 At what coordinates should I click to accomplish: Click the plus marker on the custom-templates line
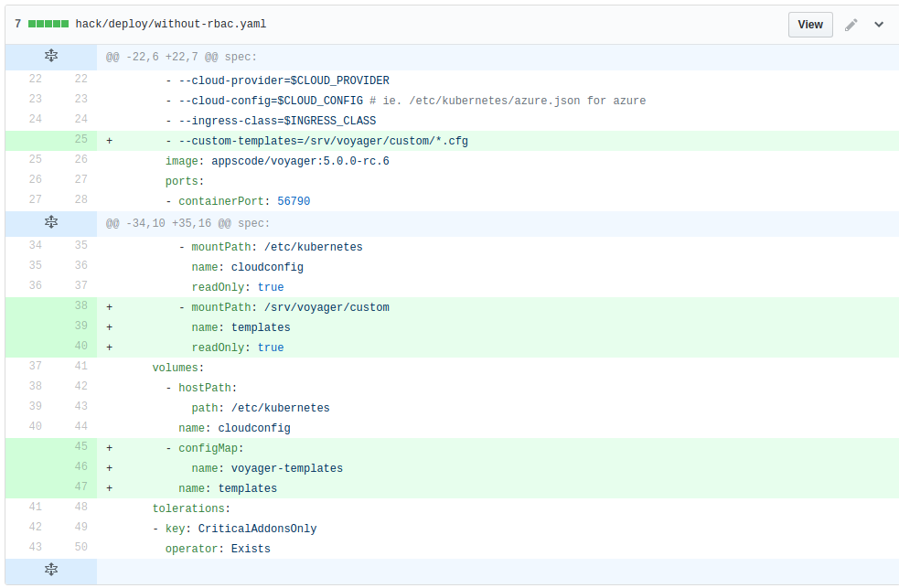tap(110, 141)
